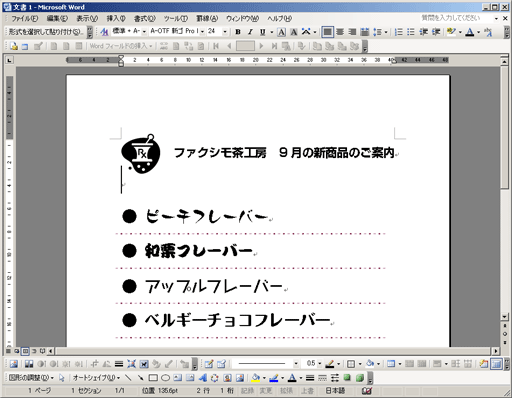Select the Rectangle drawing tool
Viewport: 512px width, 398px height.
[153, 378]
